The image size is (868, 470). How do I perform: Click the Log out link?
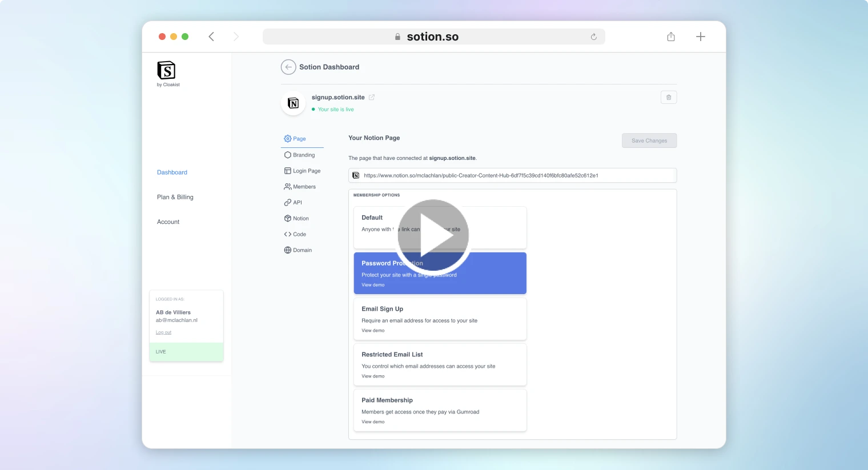pos(163,332)
